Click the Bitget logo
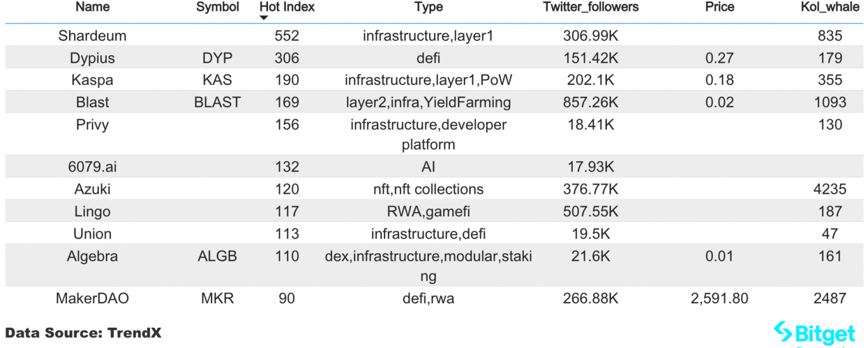The height and width of the screenshot is (348, 868). 814,334
